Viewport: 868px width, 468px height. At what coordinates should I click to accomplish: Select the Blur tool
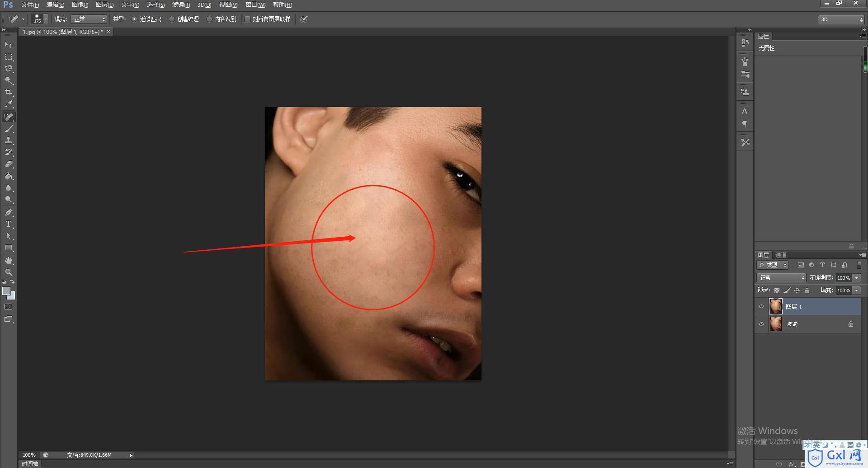click(x=9, y=187)
